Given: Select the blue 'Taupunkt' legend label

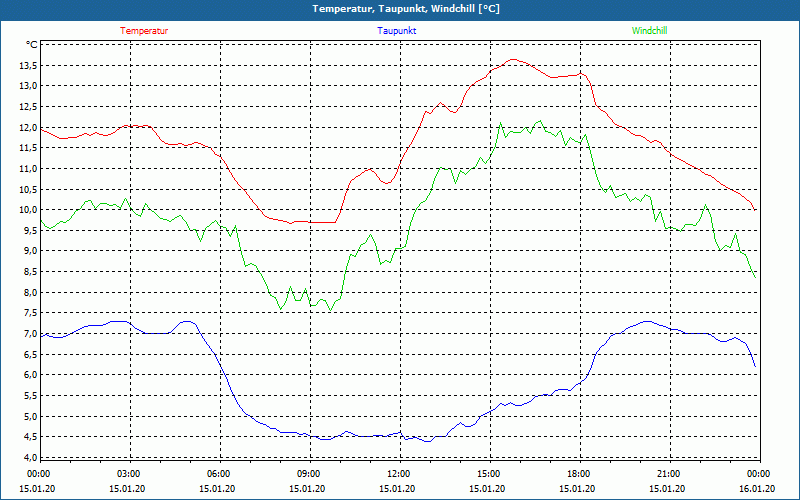Looking at the screenshot, I should coord(396,31).
